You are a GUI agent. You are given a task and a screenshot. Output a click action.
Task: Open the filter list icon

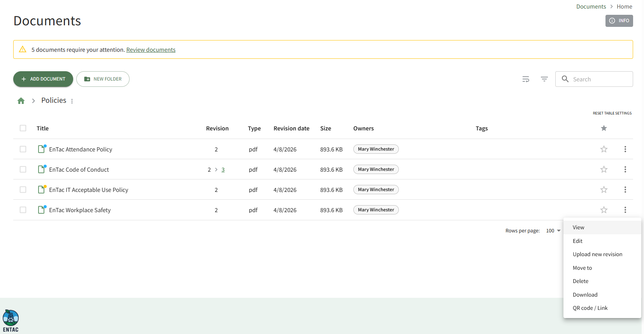tap(544, 79)
